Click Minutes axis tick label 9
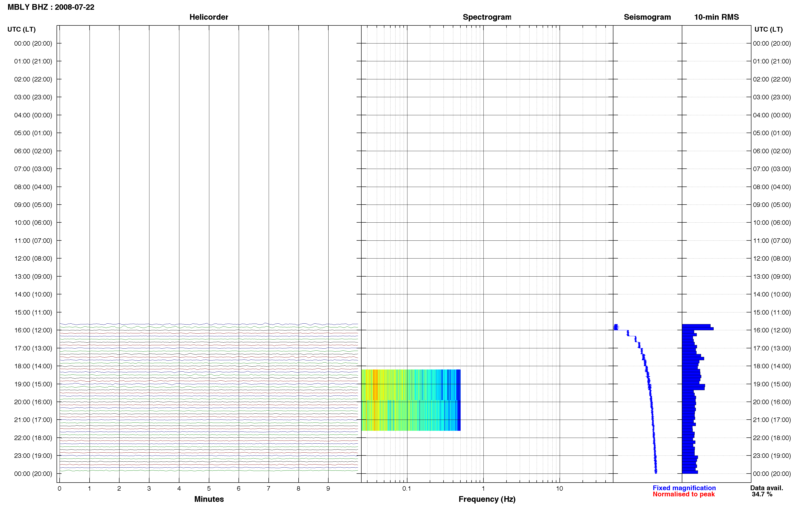812x508 pixels. (x=328, y=489)
